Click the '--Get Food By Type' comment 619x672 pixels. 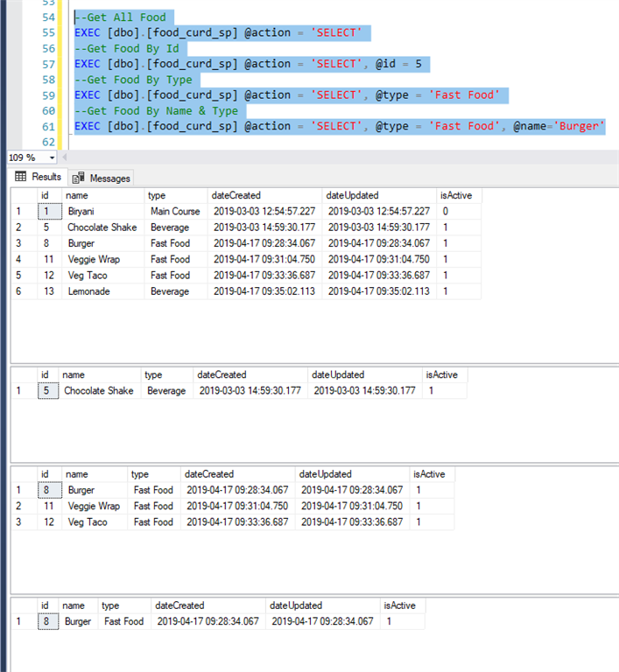pos(133,80)
